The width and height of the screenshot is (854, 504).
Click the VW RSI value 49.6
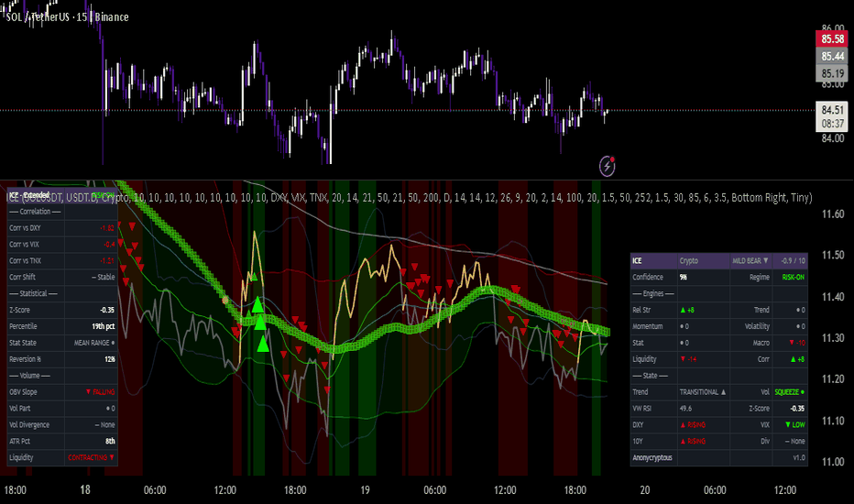[685, 408]
